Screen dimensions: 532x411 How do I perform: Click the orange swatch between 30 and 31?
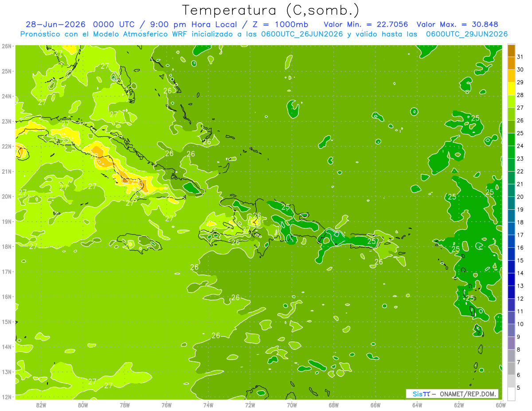[511, 63]
